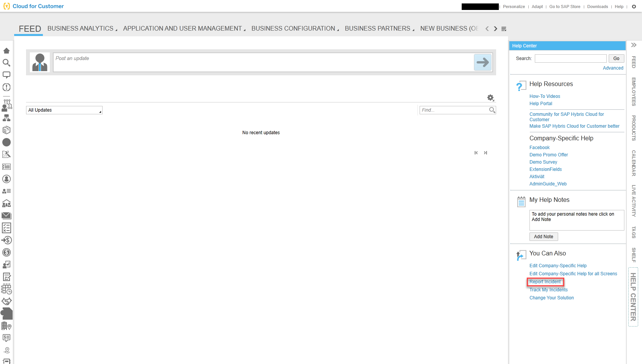Open the arrow into dollar icon
Screen dimensions: 642x364
point(7,240)
